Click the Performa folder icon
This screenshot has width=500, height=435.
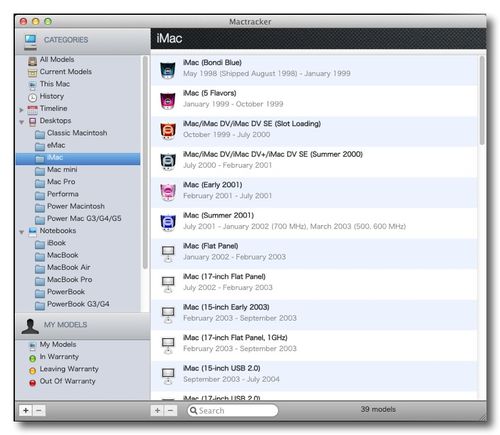(x=40, y=195)
